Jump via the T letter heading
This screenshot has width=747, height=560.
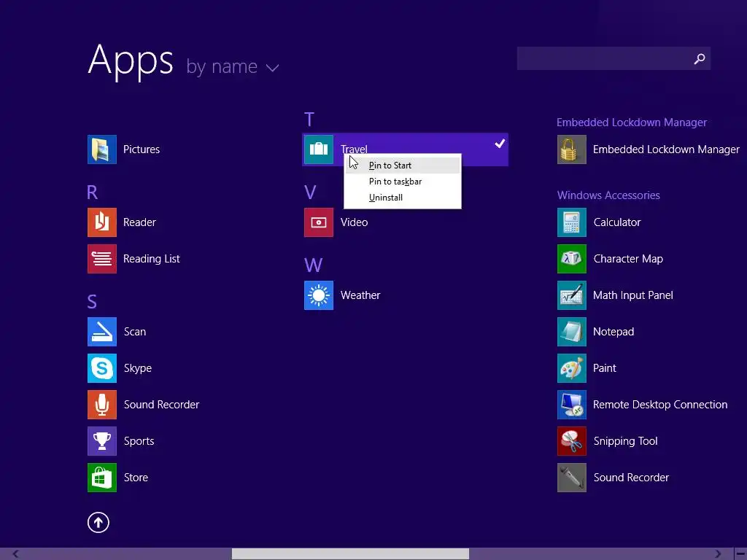309,120
